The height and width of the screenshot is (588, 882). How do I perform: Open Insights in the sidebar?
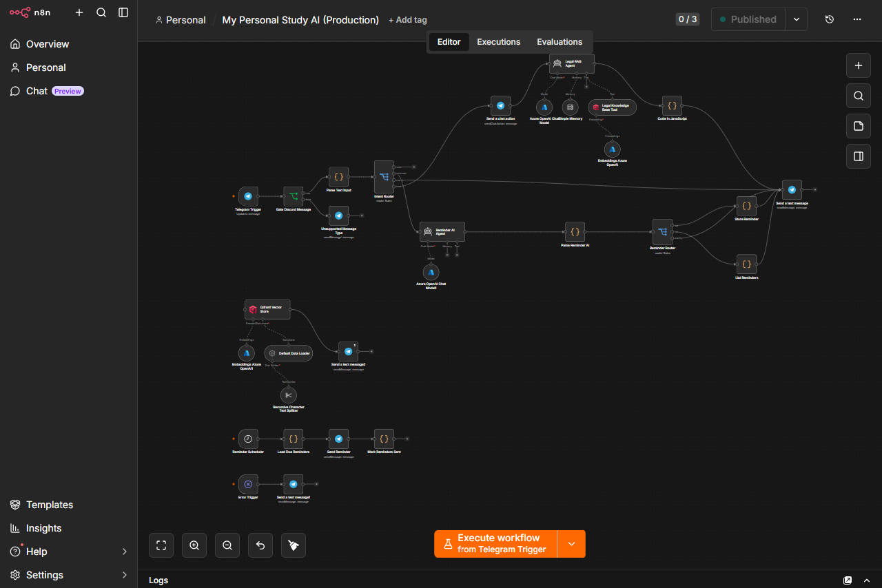(69, 528)
